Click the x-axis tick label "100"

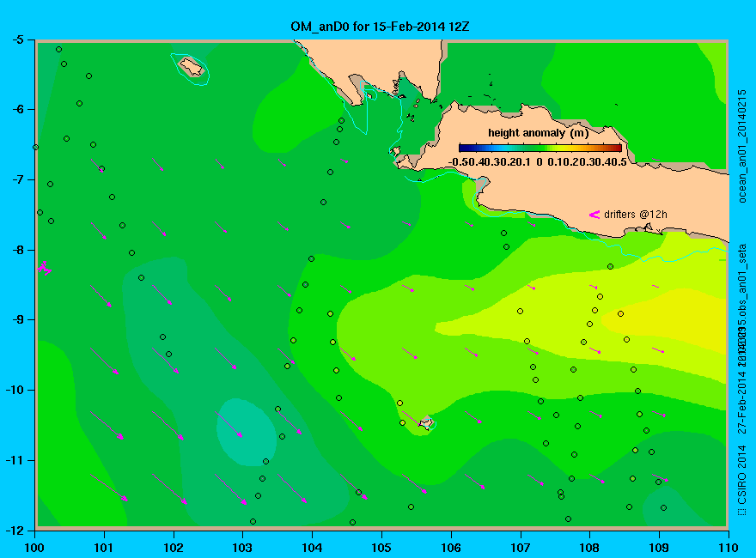(34, 548)
